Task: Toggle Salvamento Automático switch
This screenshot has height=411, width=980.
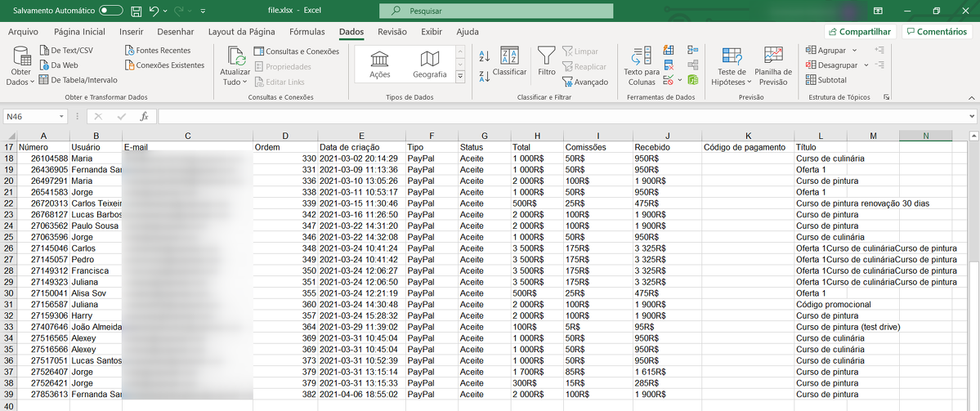Action: (110, 11)
